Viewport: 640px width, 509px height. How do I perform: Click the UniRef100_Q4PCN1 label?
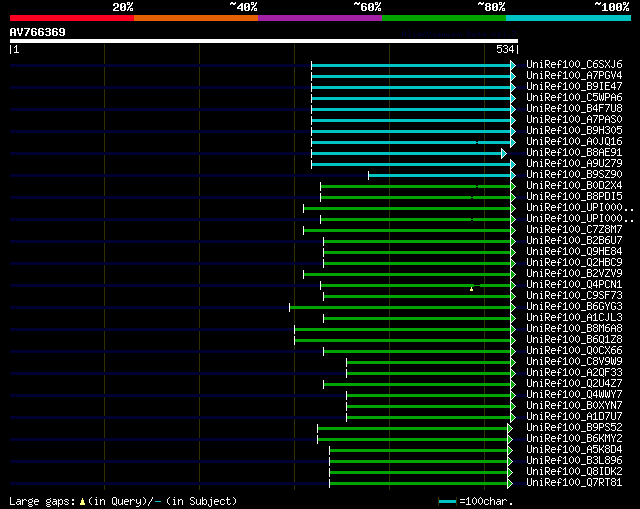point(574,285)
